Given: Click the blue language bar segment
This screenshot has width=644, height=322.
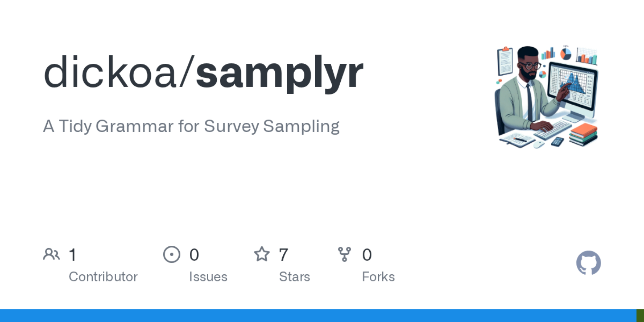Looking at the screenshot, I should click(x=318, y=316).
